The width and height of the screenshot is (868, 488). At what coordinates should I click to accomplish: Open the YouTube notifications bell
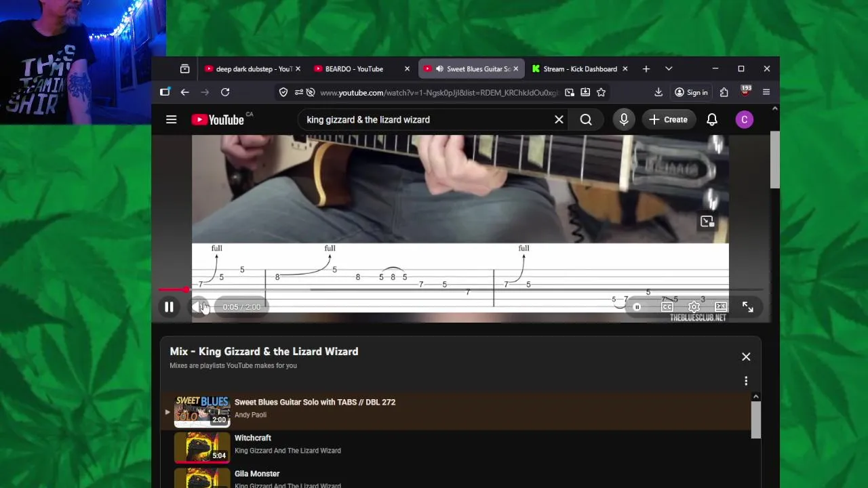pyautogui.click(x=712, y=119)
